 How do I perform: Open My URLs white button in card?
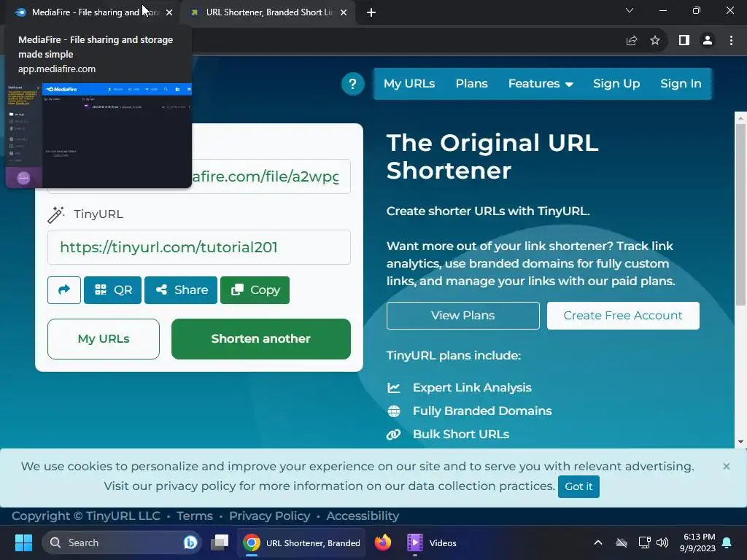(104, 339)
